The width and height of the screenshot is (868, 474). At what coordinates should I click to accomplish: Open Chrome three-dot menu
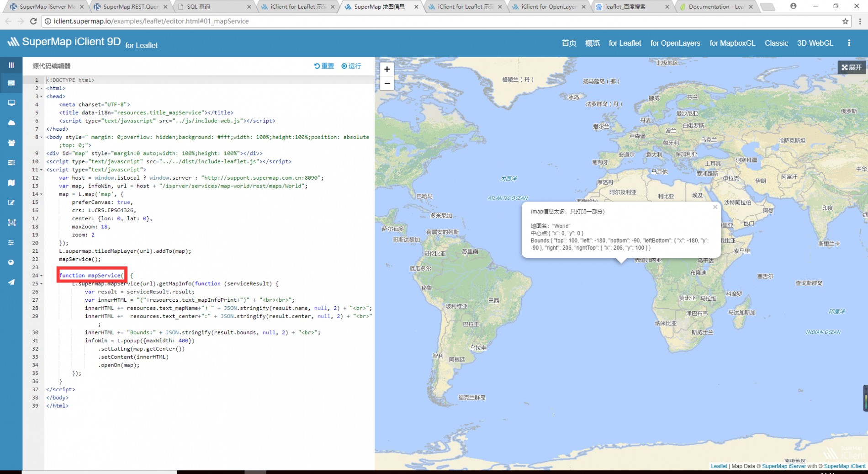click(860, 21)
